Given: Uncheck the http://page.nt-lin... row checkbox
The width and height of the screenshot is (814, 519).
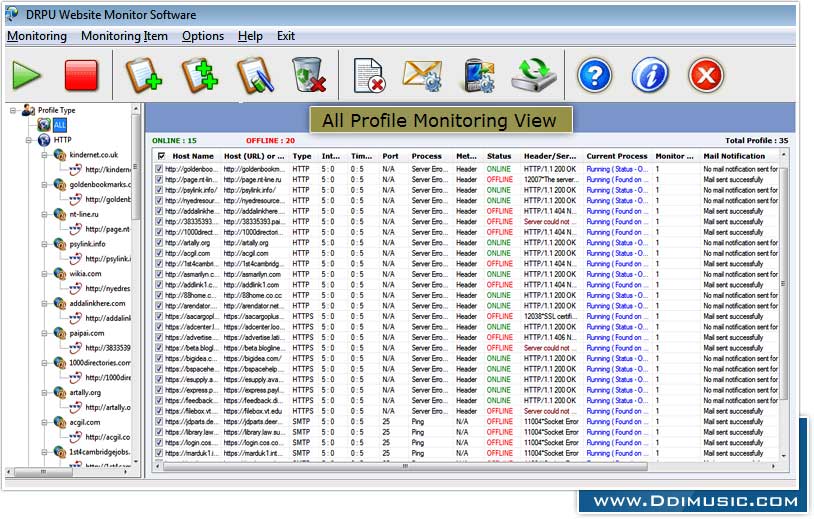Looking at the screenshot, I should [x=159, y=179].
